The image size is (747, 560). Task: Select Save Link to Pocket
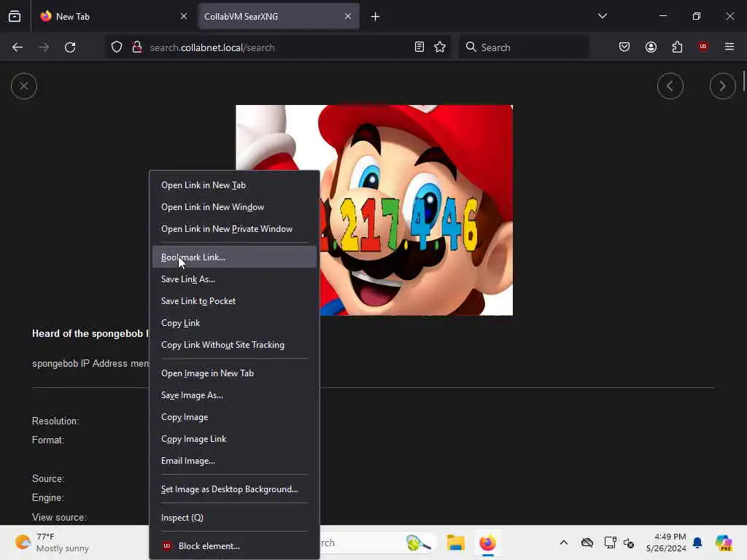(234, 301)
